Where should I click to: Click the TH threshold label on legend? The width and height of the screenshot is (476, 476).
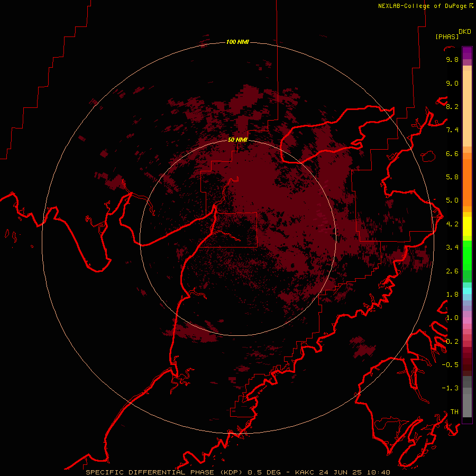tap(454, 412)
